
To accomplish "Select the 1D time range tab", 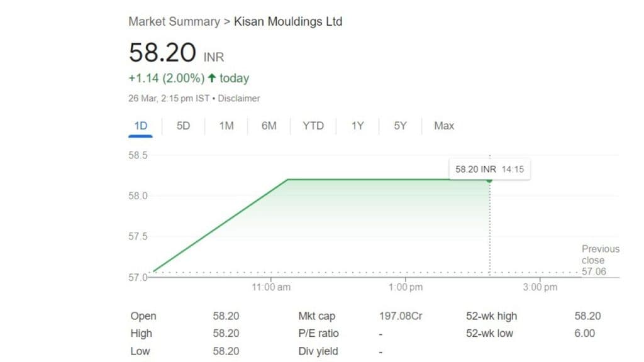I will (140, 126).
